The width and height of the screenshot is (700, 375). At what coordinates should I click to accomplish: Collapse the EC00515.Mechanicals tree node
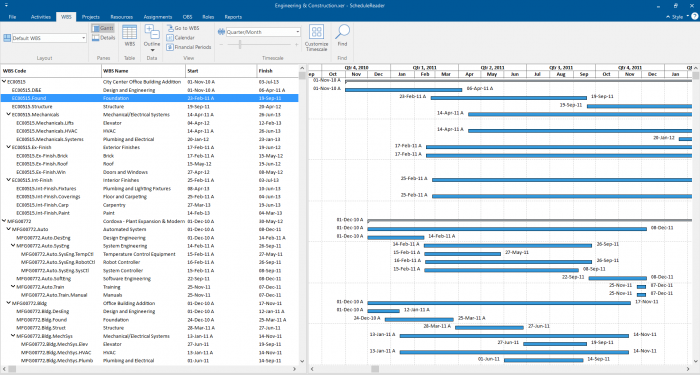coord(8,114)
